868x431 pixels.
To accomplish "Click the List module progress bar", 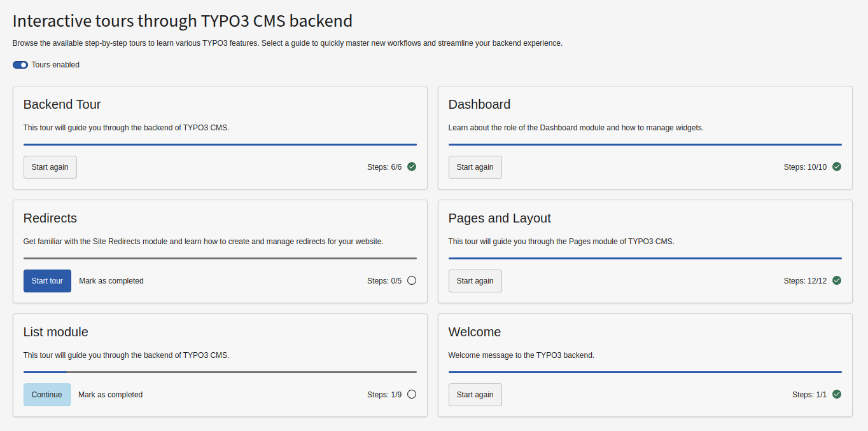I will click(220, 372).
